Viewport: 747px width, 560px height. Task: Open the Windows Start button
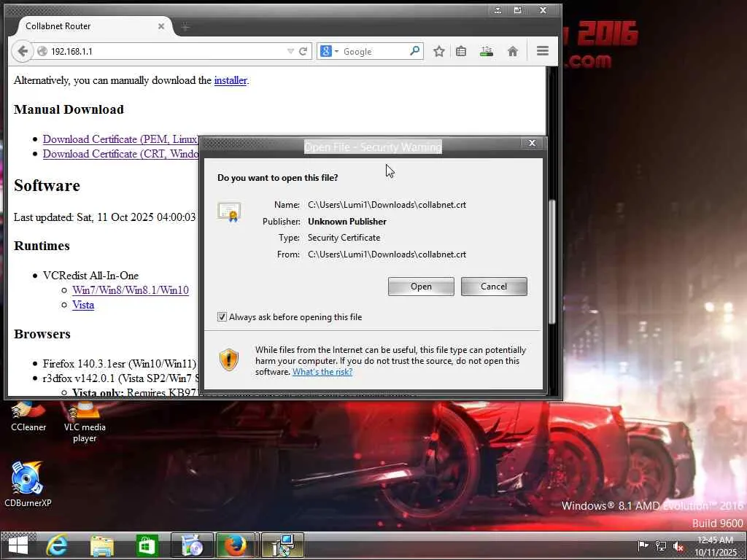pos(18,545)
